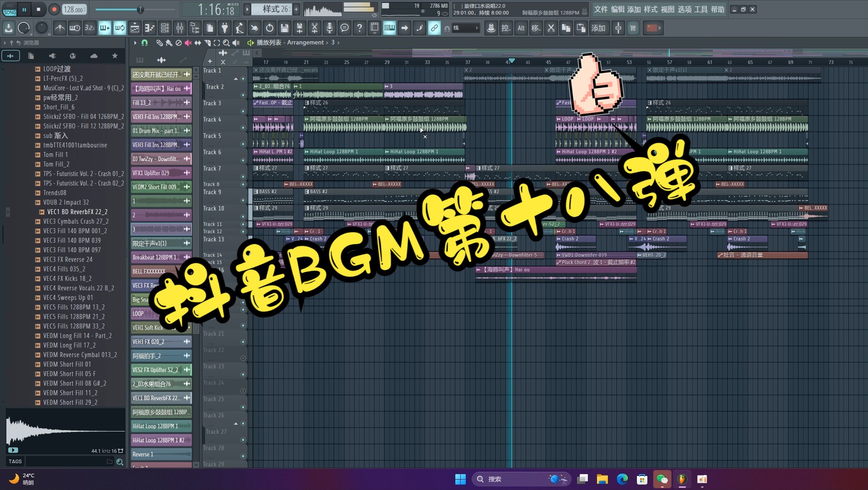Open the Playlist view button
This screenshot has width=868, height=490.
tap(135, 28)
